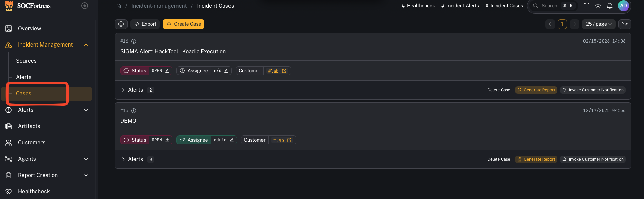Open Sources under Incident Management
The width and height of the screenshot is (644, 199).
coord(26,61)
